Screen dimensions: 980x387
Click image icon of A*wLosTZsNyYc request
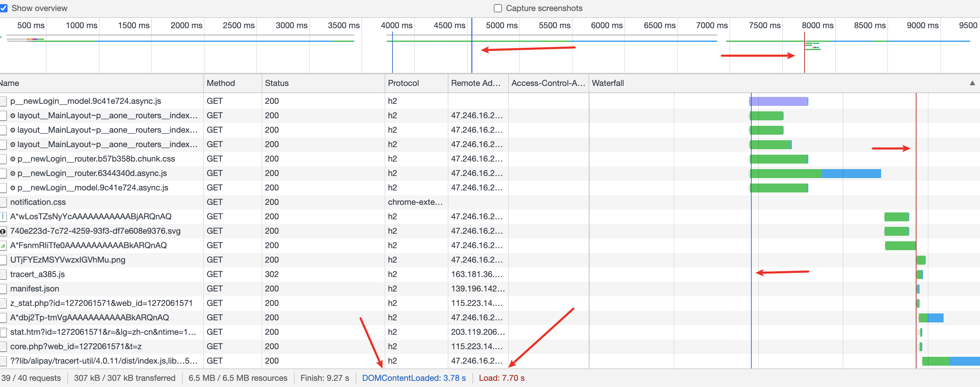(3, 217)
